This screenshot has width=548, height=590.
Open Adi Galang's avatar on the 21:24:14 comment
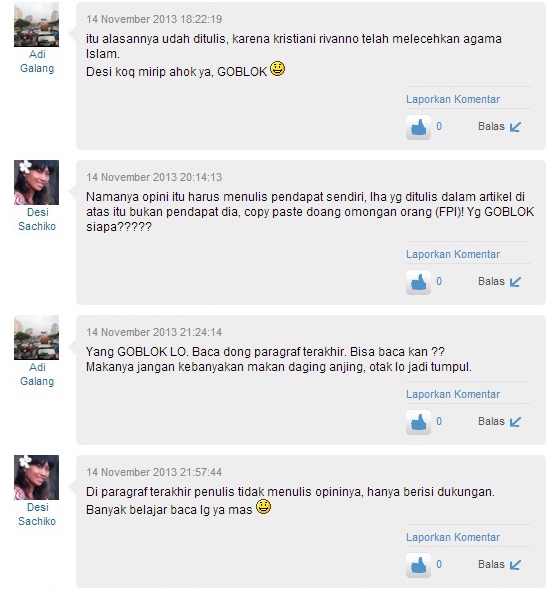coord(37,338)
